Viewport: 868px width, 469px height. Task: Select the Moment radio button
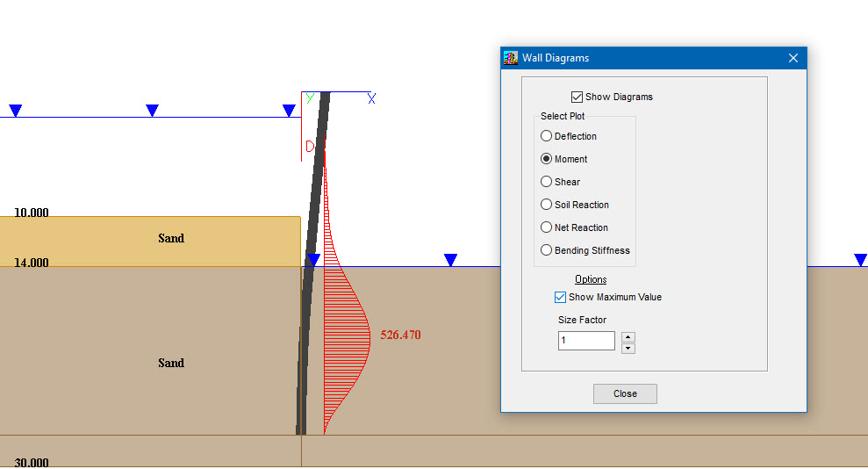pos(547,159)
